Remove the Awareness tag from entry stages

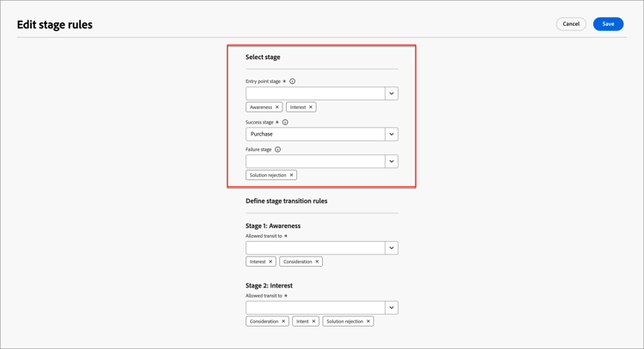coord(276,107)
